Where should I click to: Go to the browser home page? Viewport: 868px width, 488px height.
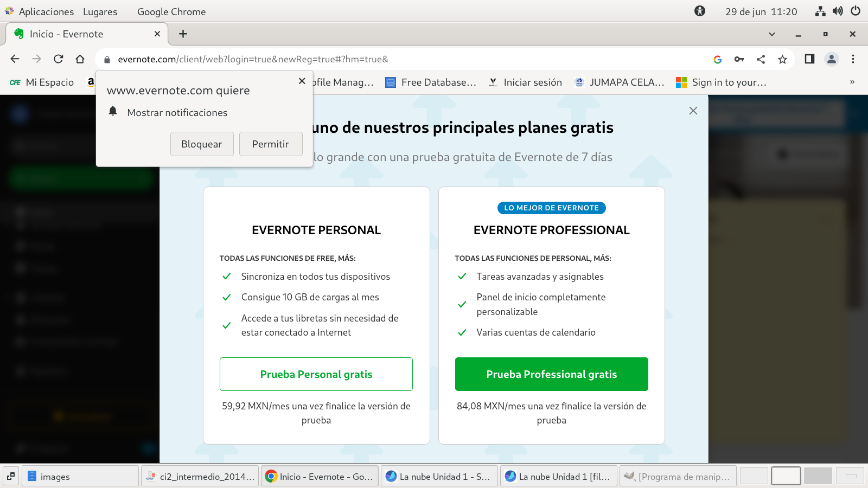[80, 59]
